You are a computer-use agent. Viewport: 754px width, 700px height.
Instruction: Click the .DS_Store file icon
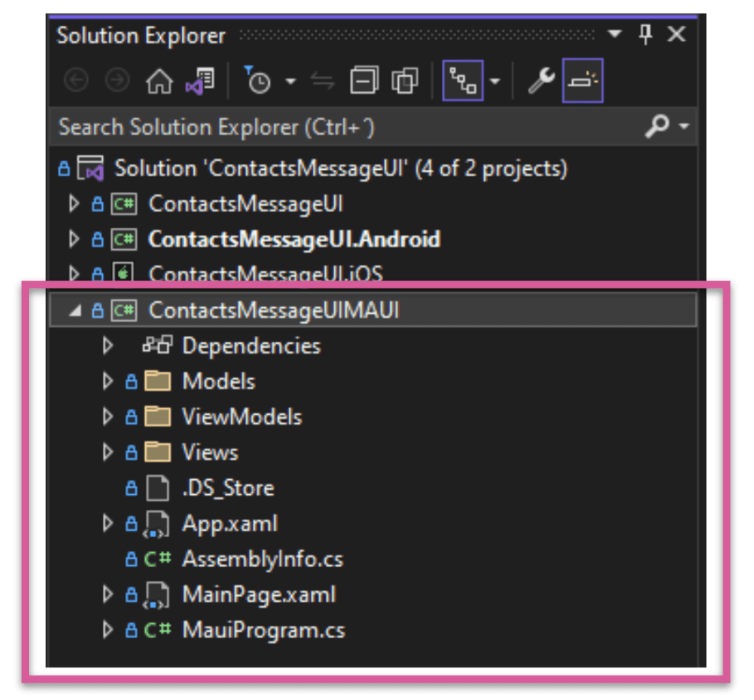click(x=157, y=488)
